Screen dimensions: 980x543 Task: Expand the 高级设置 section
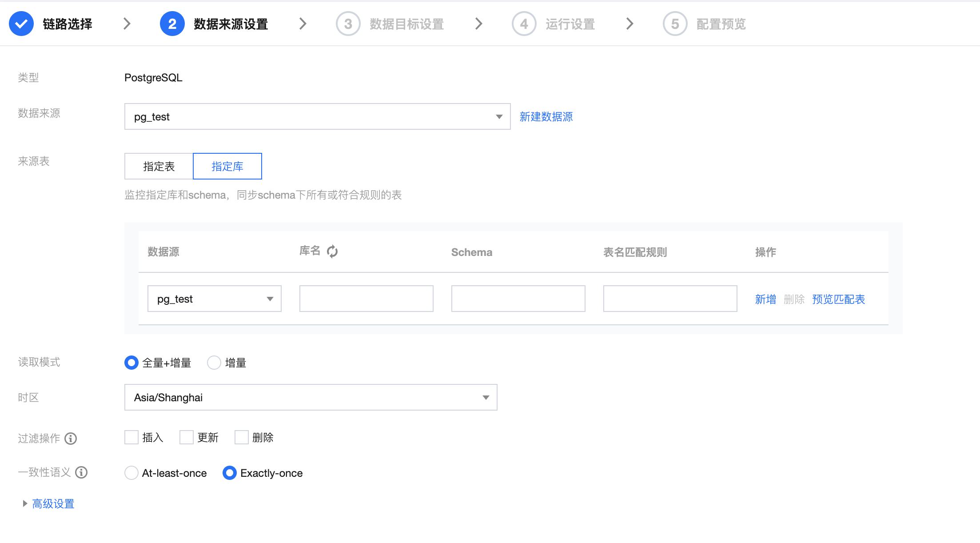tap(52, 503)
